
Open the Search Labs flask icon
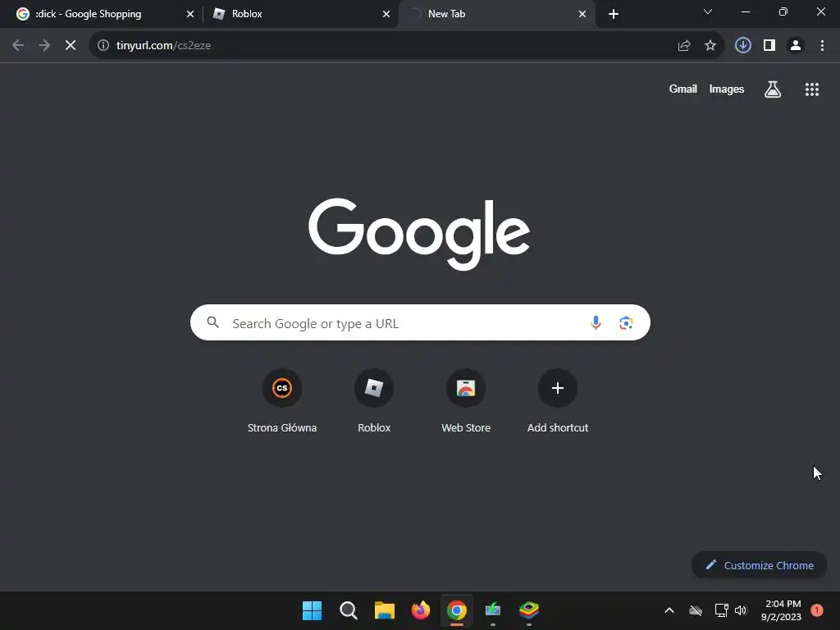[x=773, y=89]
